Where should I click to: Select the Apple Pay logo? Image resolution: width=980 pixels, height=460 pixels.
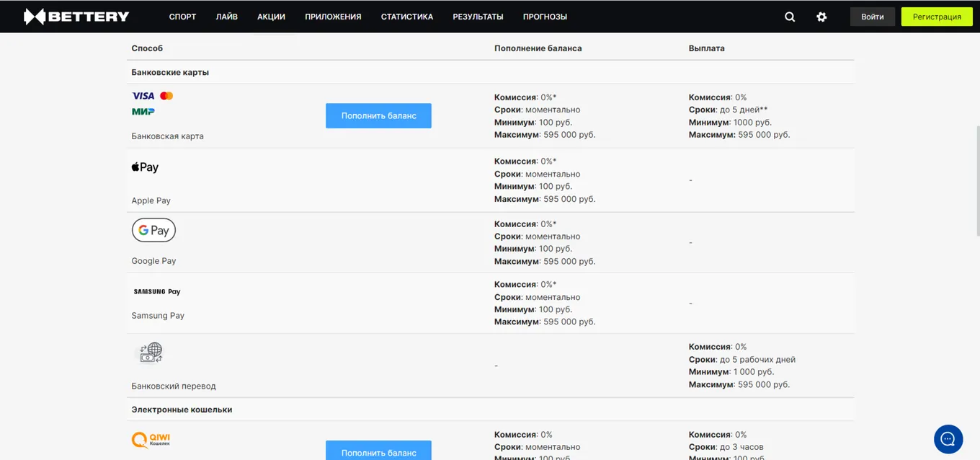(x=145, y=167)
